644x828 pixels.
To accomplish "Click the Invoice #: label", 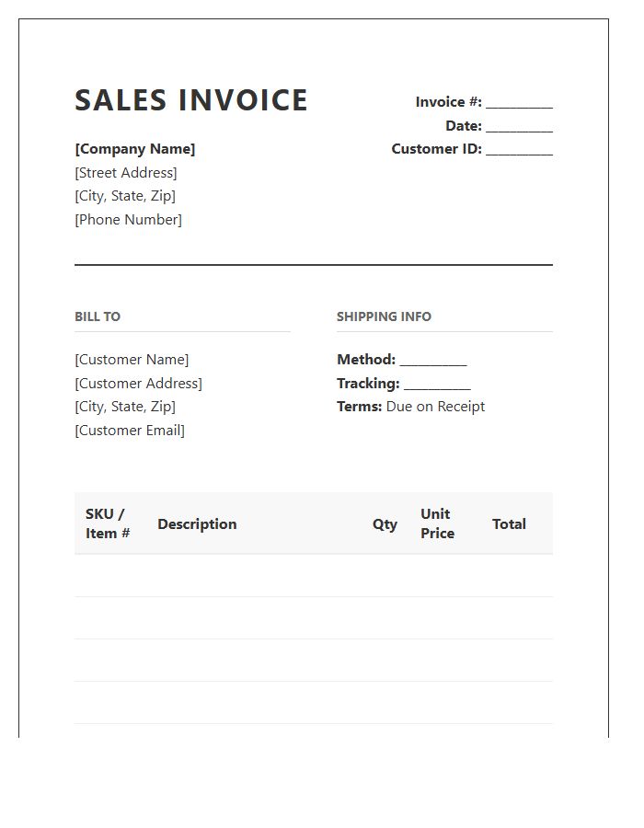I will 449,102.
